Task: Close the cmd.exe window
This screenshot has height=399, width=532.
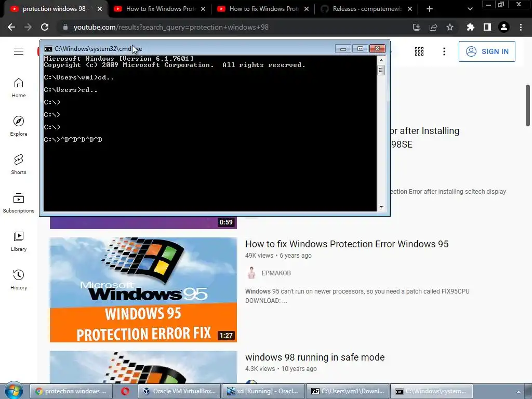Action: coord(377,49)
